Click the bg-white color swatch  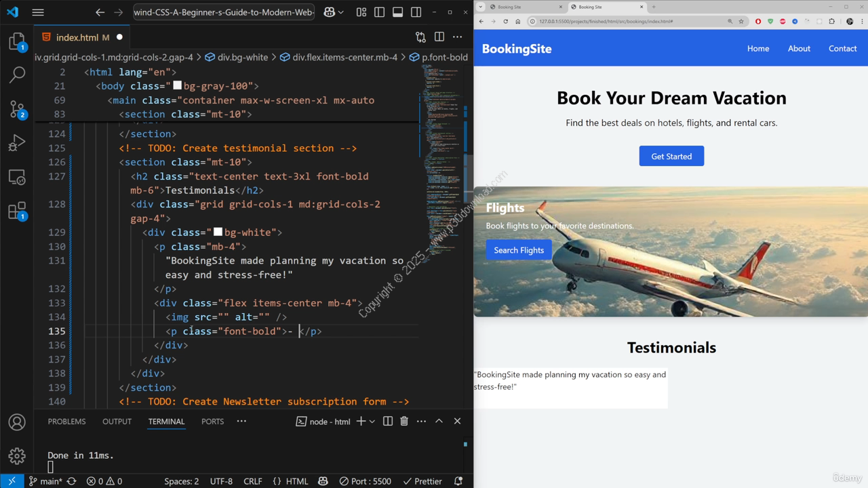point(218,232)
